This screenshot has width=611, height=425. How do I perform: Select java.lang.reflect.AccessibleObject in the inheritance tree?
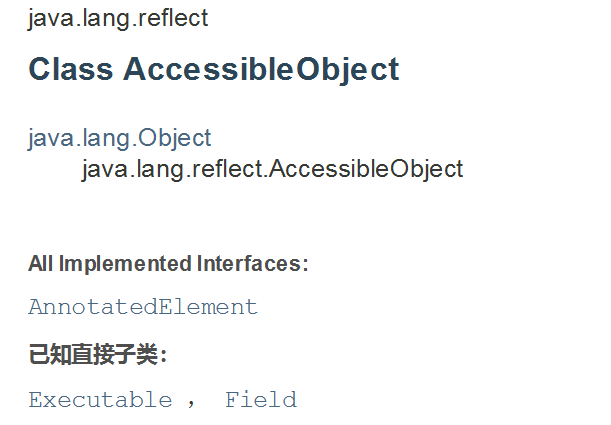(272, 169)
